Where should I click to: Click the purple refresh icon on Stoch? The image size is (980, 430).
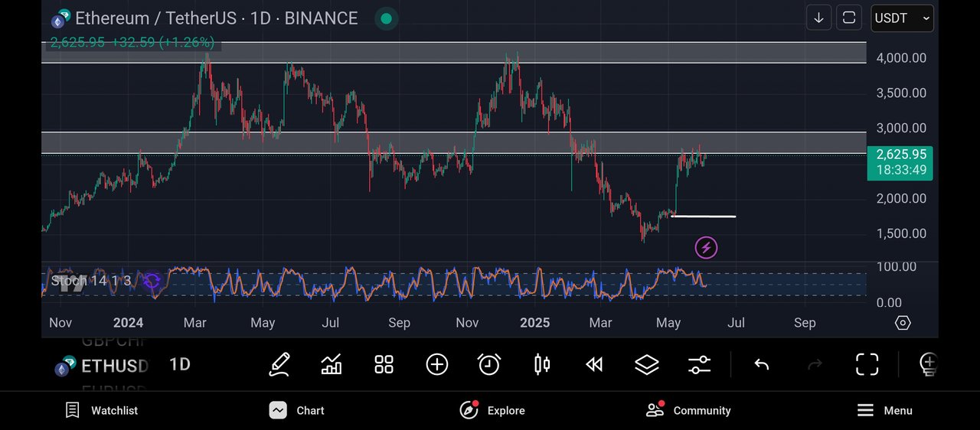click(x=152, y=282)
